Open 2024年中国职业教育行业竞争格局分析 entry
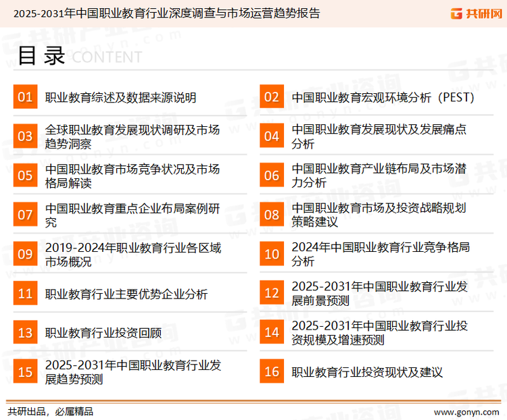507x420 pixels. coord(380,254)
